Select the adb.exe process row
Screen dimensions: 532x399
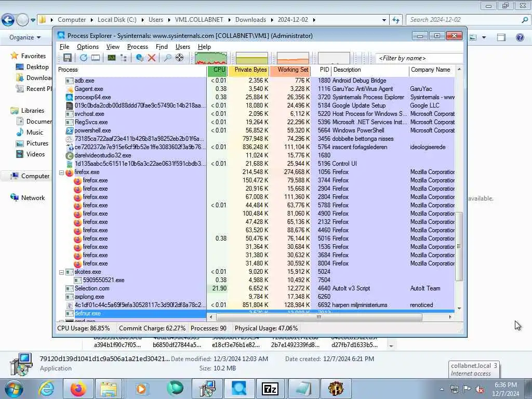click(256, 81)
